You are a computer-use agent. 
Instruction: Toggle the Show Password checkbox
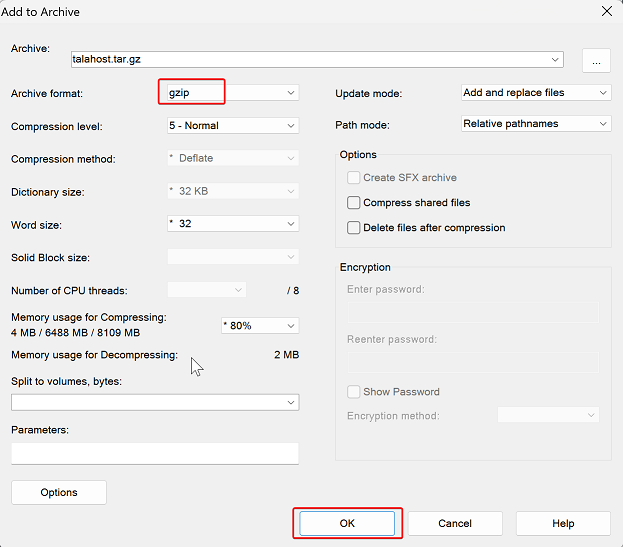pos(354,392)
